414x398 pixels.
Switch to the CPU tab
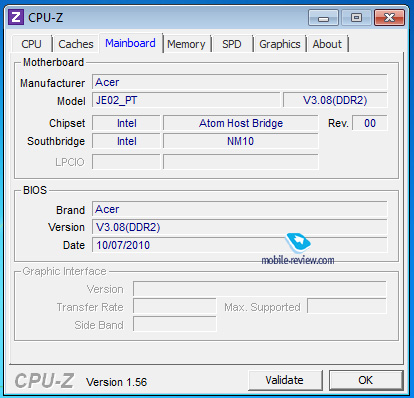click(32, 44)
